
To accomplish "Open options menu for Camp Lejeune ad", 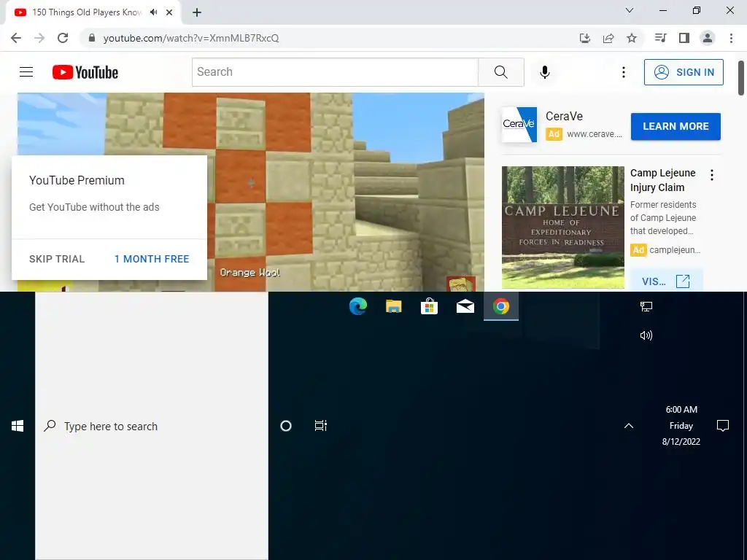I will 712,175.
